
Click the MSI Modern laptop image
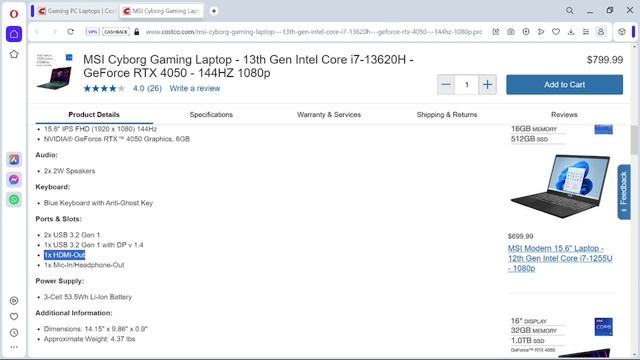click(560, 186)
